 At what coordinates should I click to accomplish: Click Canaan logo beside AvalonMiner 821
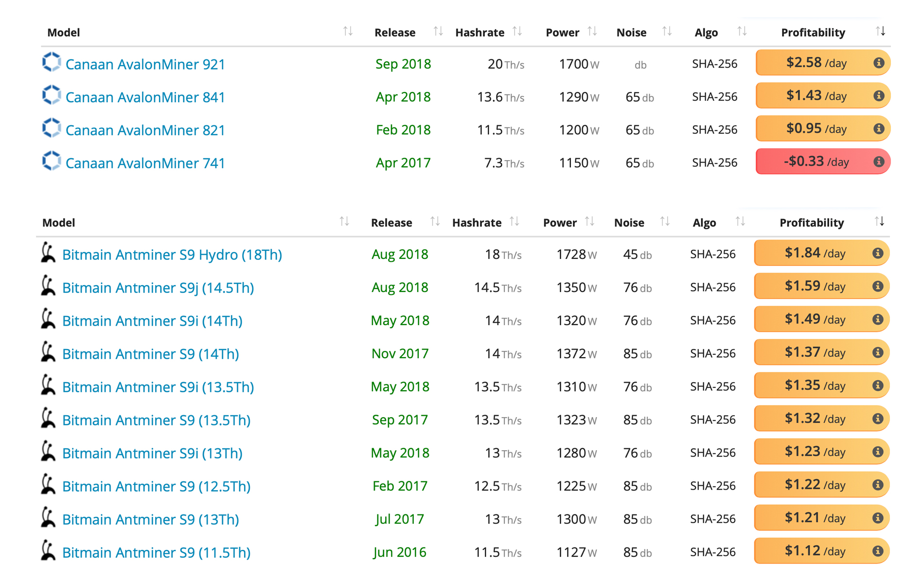pos(51,128)
